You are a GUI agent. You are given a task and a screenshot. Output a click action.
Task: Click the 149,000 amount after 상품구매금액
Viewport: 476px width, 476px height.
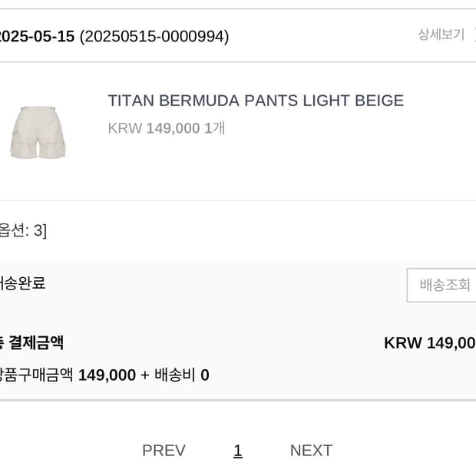107,375
